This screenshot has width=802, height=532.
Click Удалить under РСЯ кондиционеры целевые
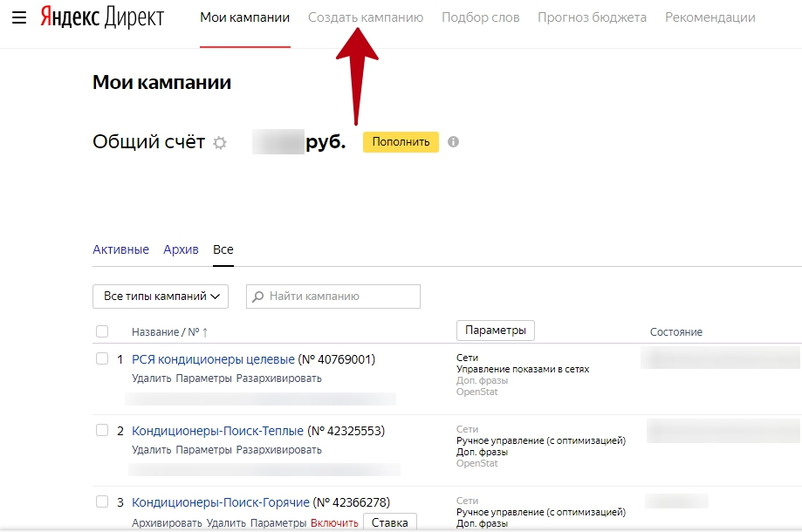tap(151, 379)
